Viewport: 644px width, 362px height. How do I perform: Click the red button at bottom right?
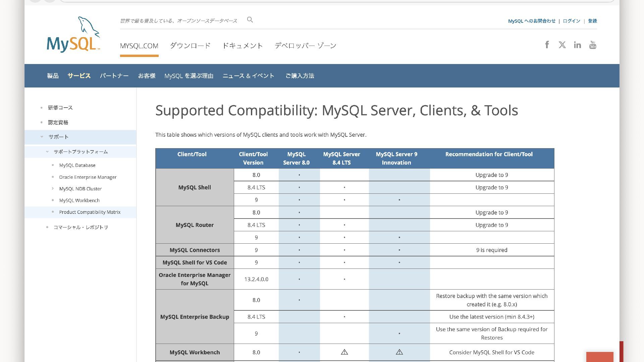(x=600, y=357)
